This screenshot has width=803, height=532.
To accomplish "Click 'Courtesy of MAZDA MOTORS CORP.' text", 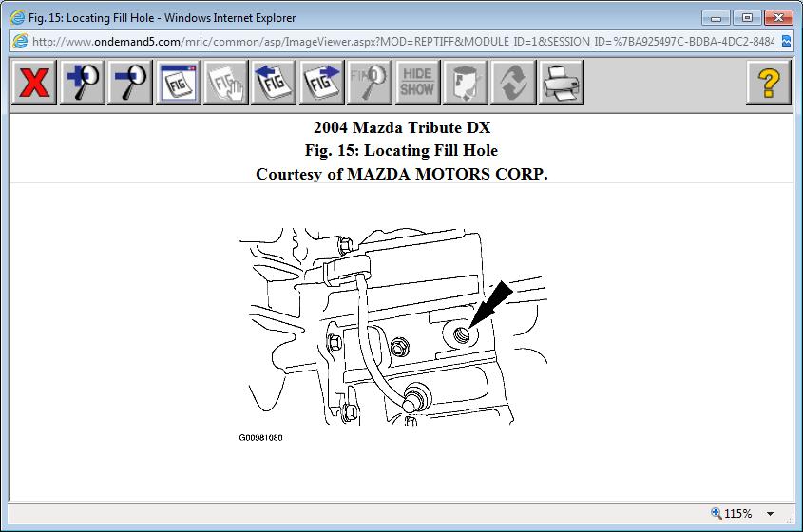I will point(401,174).
